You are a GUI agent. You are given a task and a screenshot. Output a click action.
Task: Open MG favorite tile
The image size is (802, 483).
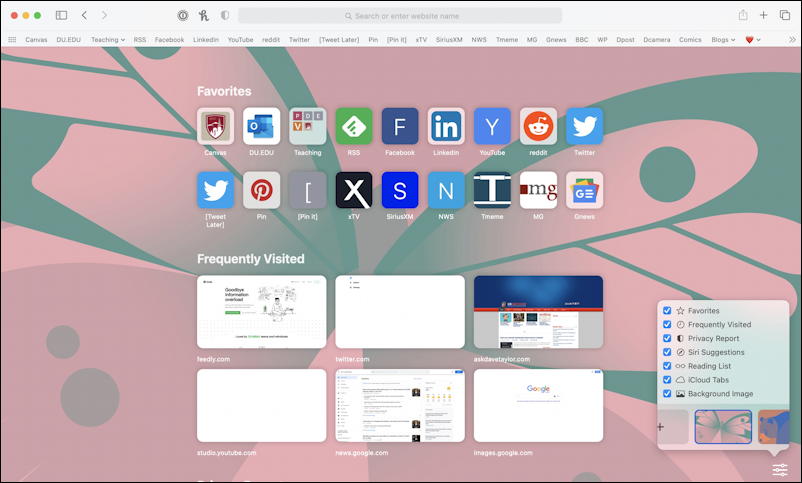point(538,190)
